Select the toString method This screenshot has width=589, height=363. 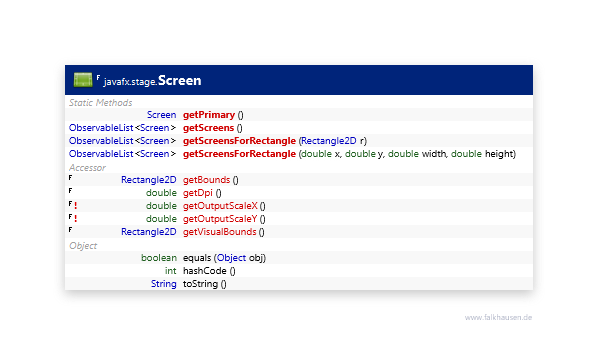click(200, 284)
